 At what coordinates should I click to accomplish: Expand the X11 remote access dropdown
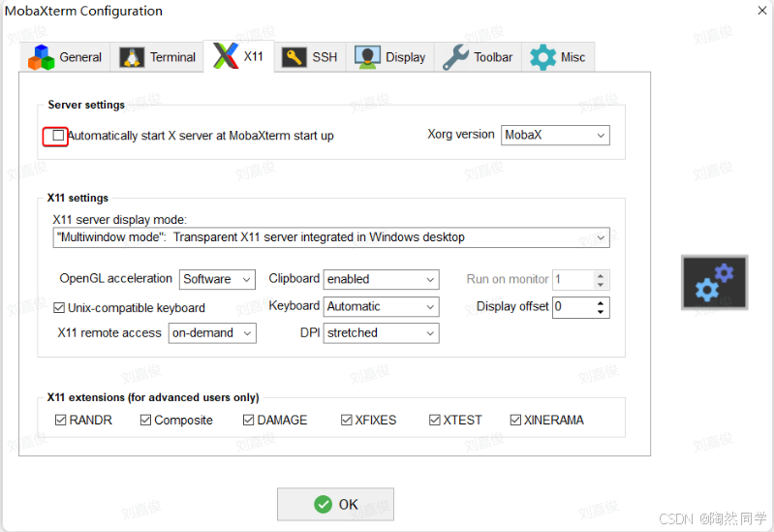point(212,333)
